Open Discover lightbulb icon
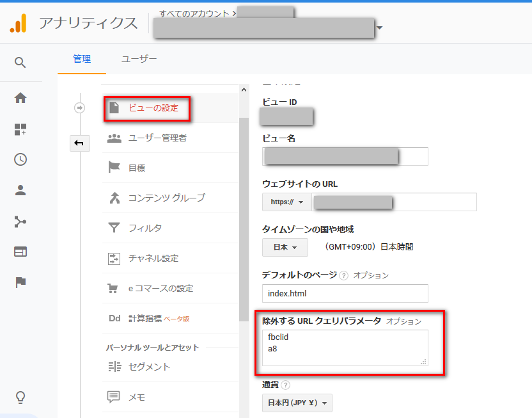532x418 pixels. coord(20,397)
